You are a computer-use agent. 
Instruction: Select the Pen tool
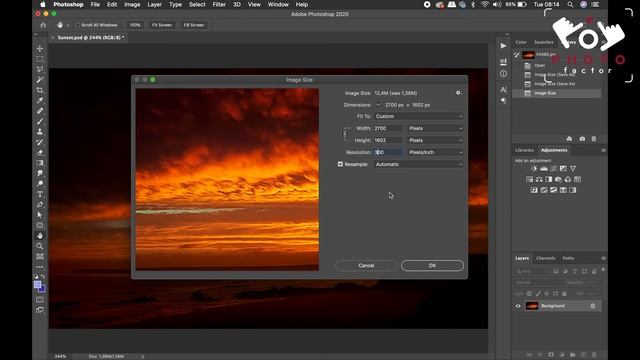(x=40, y=204)
